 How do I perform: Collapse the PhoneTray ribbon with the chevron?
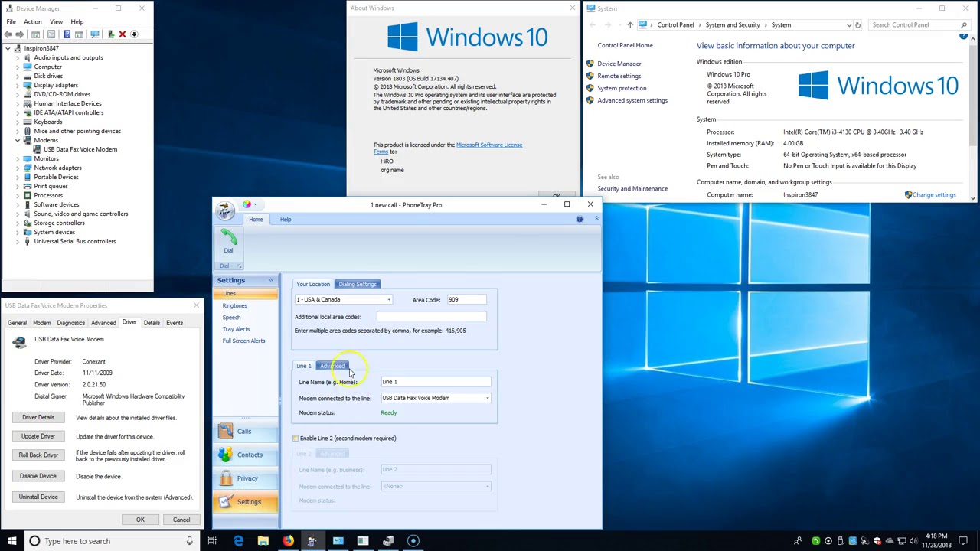tap(596, 219)
